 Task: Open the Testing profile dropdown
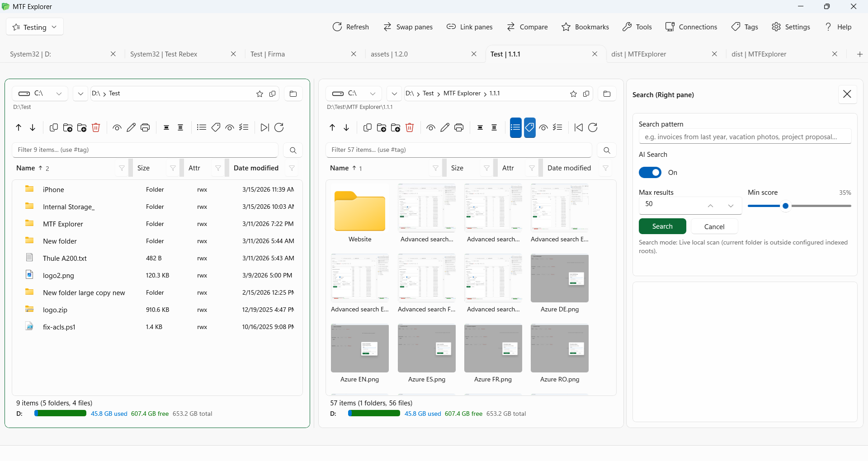[x=35, y=27]
